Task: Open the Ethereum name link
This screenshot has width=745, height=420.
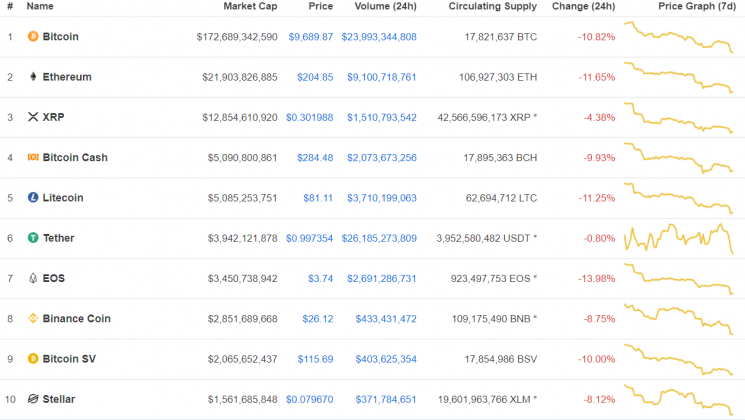Action: [x=67, y=77]
